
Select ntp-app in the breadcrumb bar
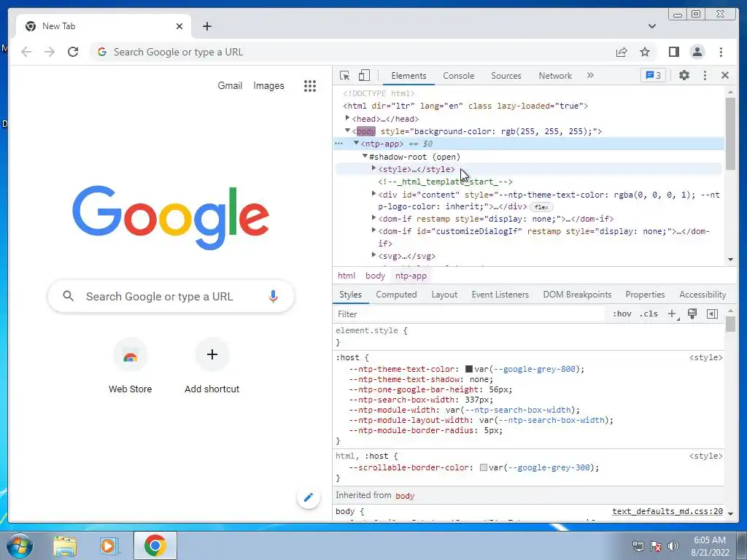click(x=411, y=276)
